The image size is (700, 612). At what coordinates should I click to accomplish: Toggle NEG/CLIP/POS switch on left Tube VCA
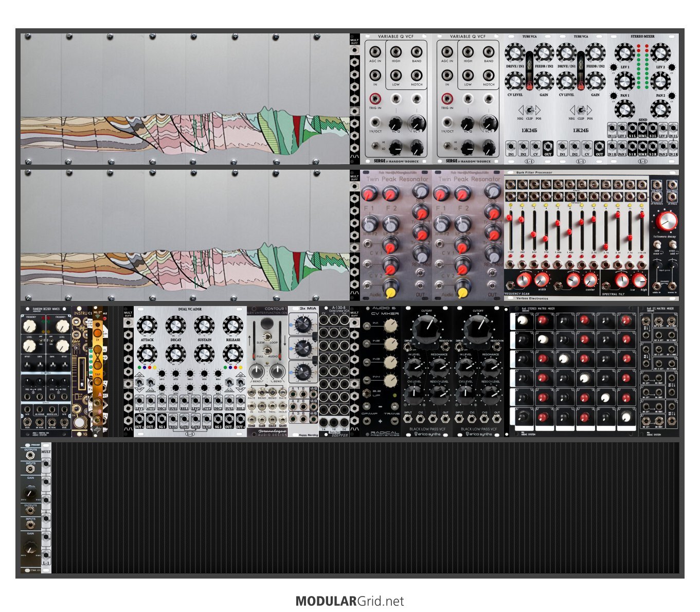click(529, 110)
